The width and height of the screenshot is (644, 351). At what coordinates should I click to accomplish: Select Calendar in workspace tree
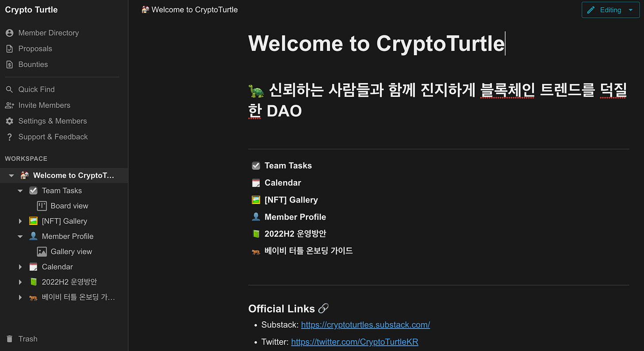coord(57,267)
